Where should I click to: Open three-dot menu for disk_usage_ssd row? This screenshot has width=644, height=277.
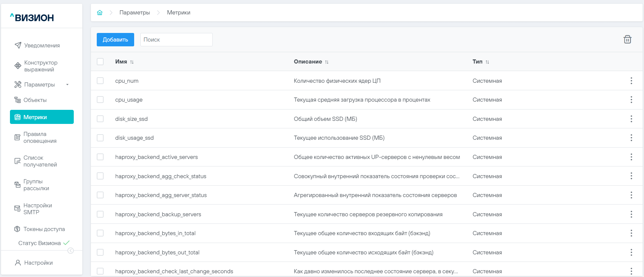point(631,138)
